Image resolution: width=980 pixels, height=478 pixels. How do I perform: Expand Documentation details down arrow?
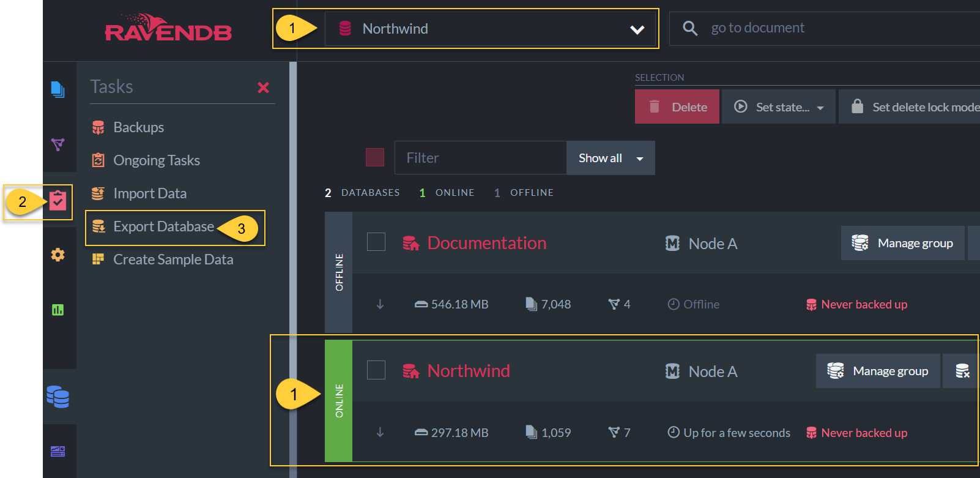(x=380, y=304)
